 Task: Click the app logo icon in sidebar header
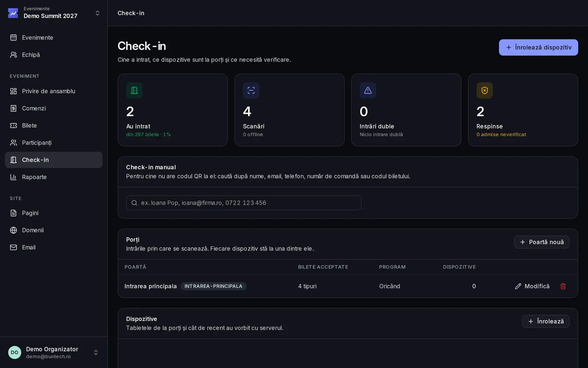click(x=13, y=13)
